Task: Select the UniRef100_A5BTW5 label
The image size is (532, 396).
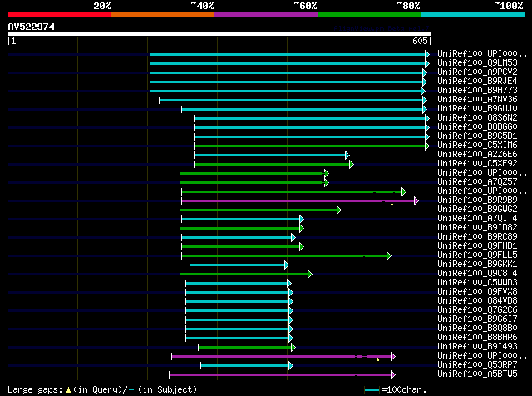Action: pyautogui.click(x=477, y=374)
